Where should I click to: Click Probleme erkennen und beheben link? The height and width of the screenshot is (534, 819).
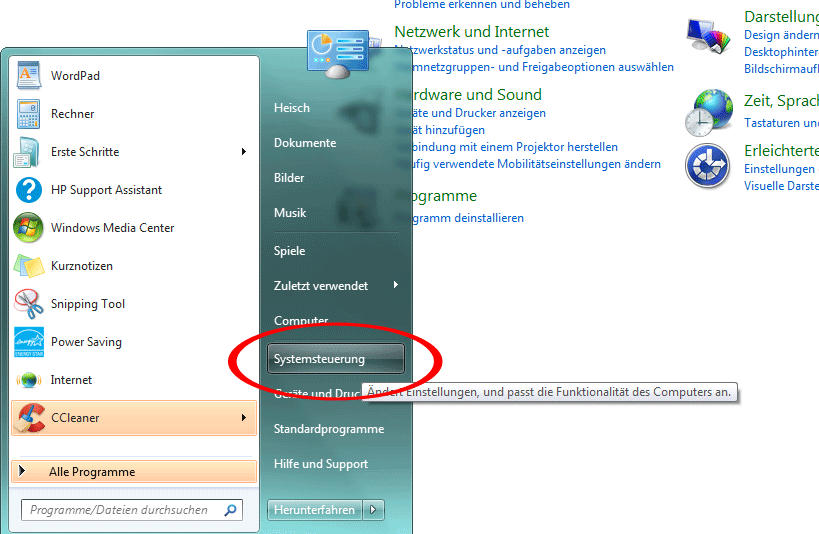coord(482,4)
